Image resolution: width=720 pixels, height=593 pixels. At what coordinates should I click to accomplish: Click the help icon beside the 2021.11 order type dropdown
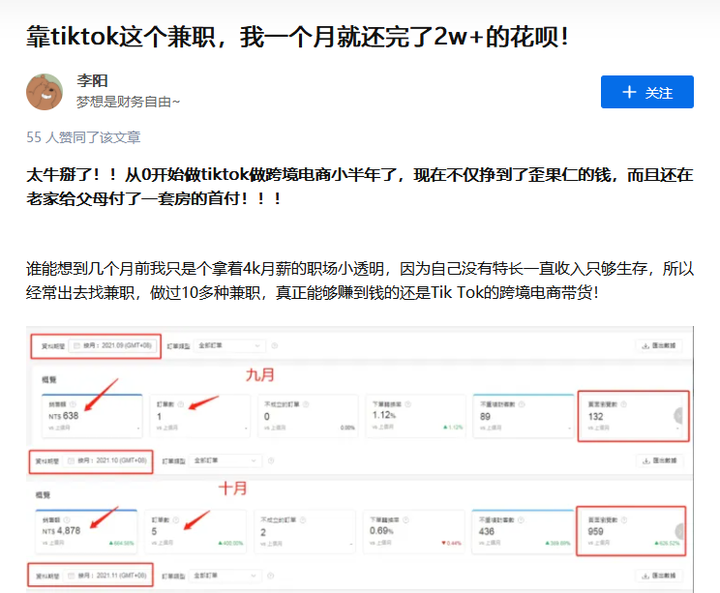click(x=270, y=576)
